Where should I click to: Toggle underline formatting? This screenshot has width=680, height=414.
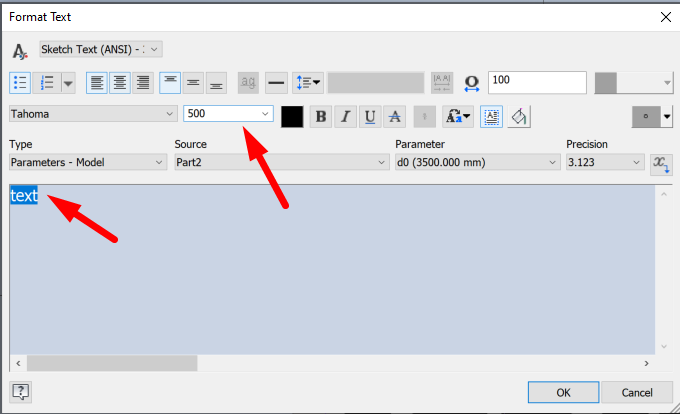click(370, 116)
